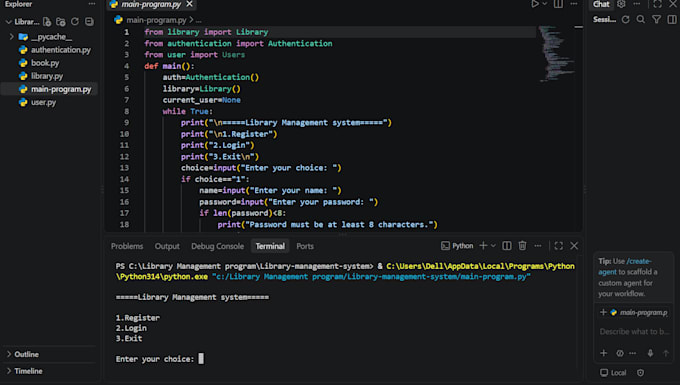Viewport: 680px width, 385px height.
Task: Select the main-program.py editor tab
Action: click(151, 4)
